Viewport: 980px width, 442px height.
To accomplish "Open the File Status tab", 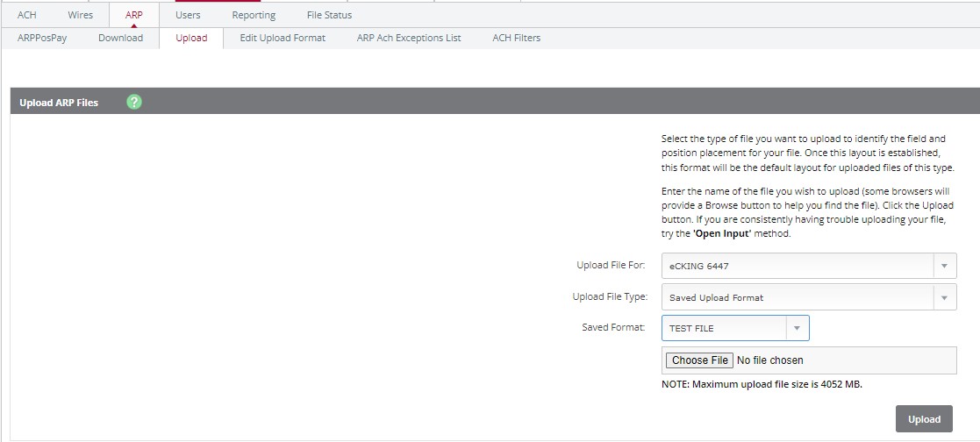I will (x=329, y=15).
